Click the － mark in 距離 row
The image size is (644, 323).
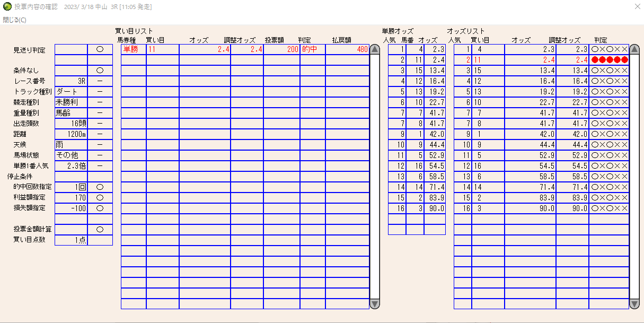[x=100, y=134]
